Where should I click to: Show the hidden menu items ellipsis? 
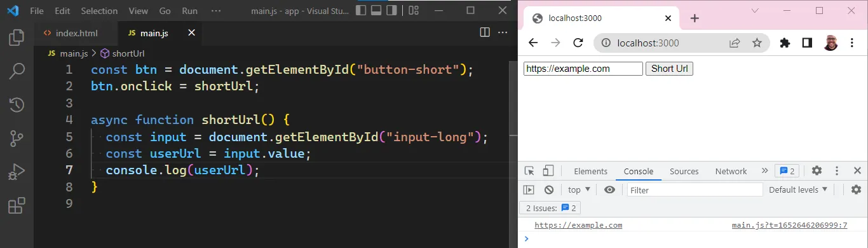pos(216,11)
